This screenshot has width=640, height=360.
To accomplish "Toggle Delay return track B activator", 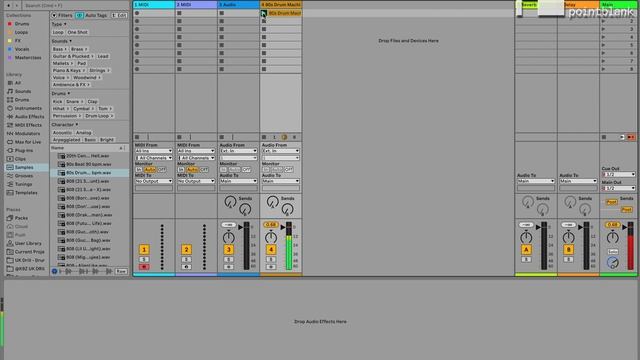I will [569, 249].
